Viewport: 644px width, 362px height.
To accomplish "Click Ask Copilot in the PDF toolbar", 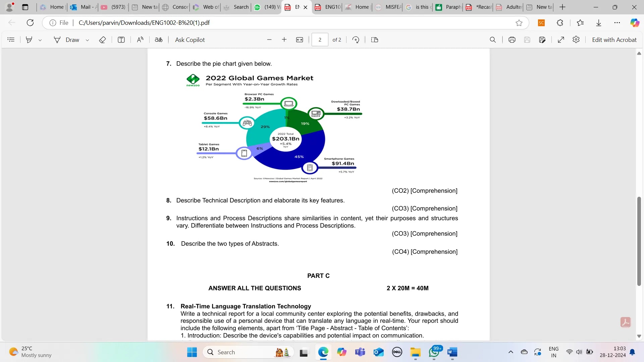I will coord(190,40).
